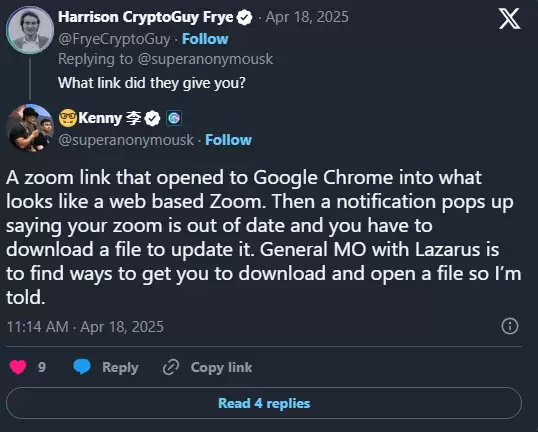Click the chain link copy icon
This screenshot has width=538, height=432.
[171, 367]
